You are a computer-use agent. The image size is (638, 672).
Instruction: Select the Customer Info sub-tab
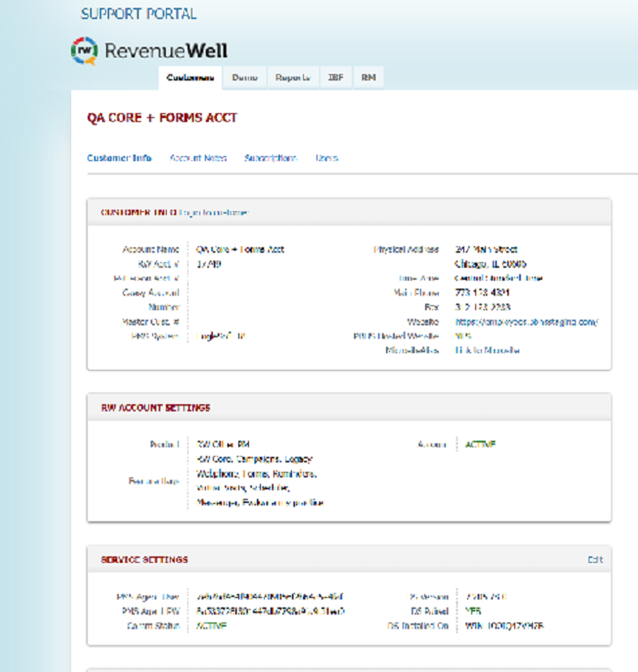[119, 158]
